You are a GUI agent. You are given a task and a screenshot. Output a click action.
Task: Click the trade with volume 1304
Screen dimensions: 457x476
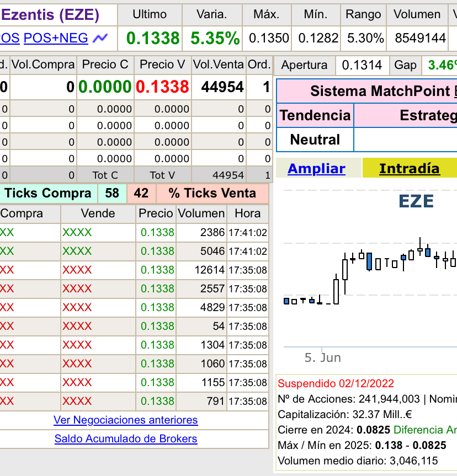coord(134,345)
